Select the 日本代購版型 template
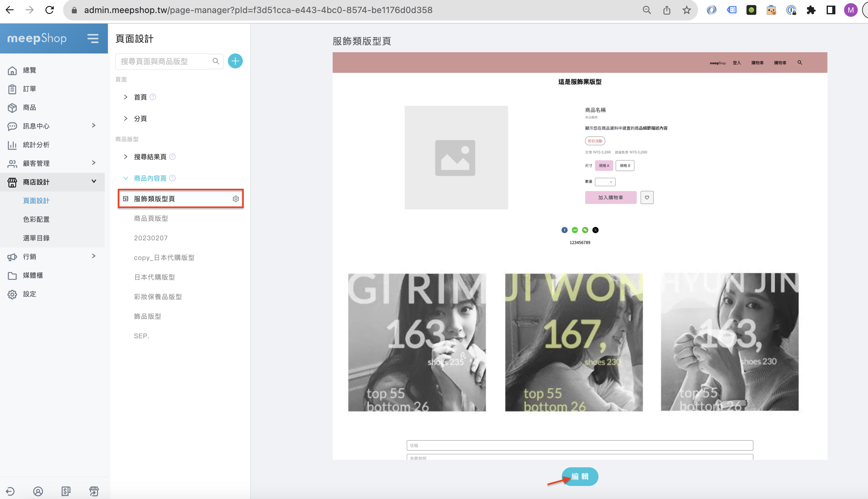This screenshot has height=499, width=868. (155, 277)
